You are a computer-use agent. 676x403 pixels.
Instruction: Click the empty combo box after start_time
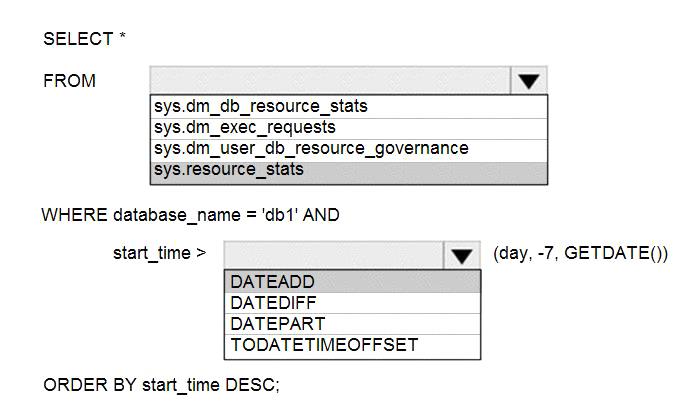pyautogui.click(x=333, y=256)
